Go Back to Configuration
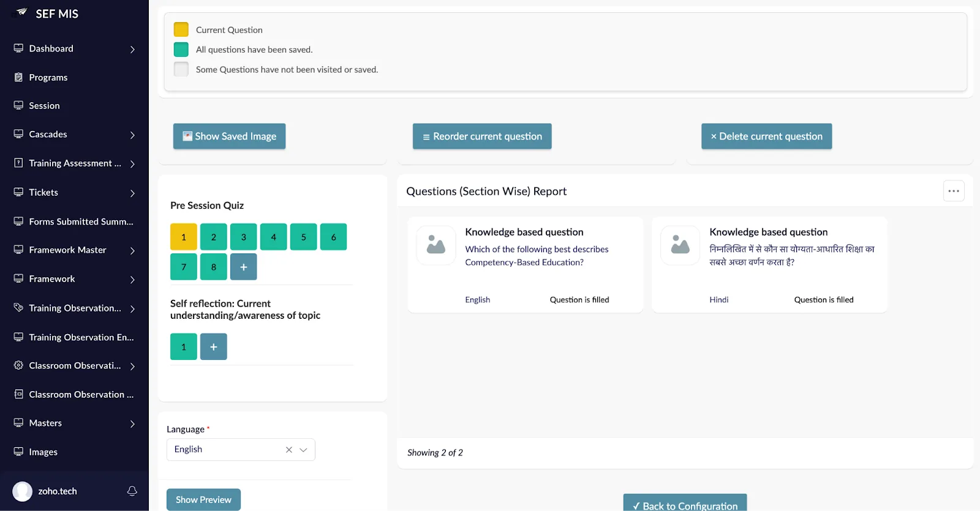 (685, 504)
